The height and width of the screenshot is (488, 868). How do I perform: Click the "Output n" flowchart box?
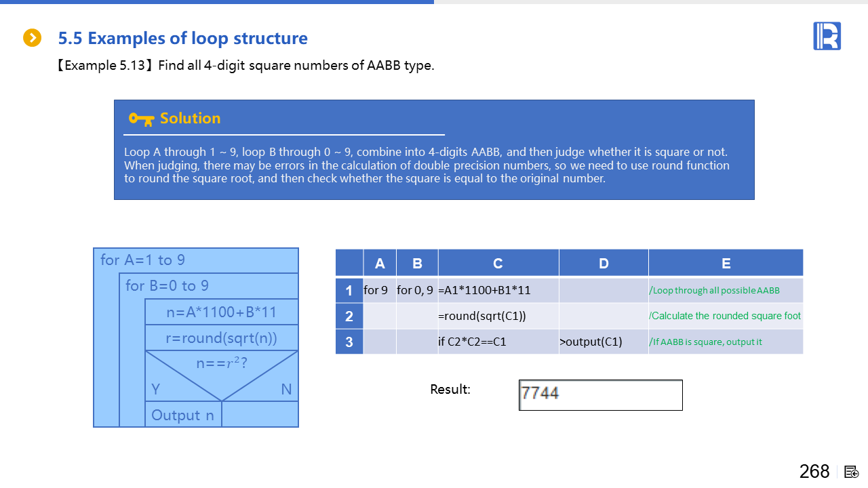(183, 415)
